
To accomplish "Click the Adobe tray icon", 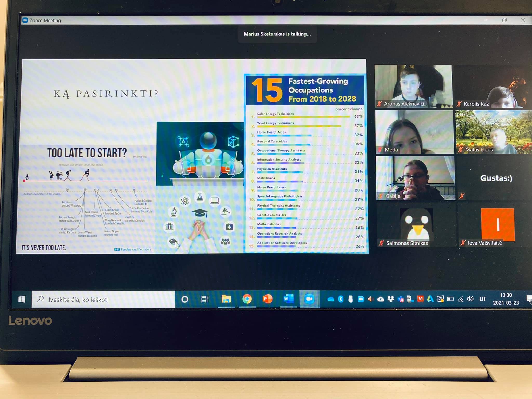I will (x=420, y=299).
